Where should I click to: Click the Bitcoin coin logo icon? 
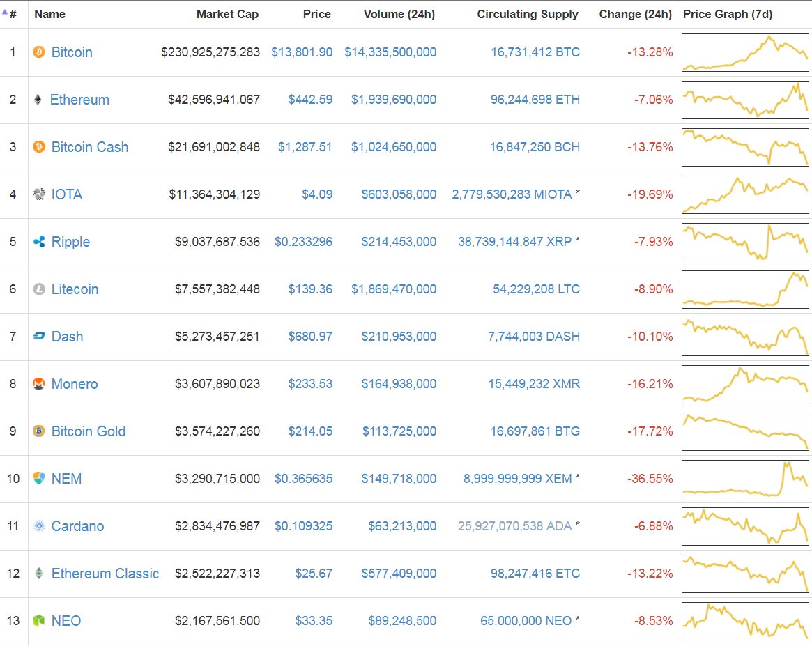tap(39, 52)
